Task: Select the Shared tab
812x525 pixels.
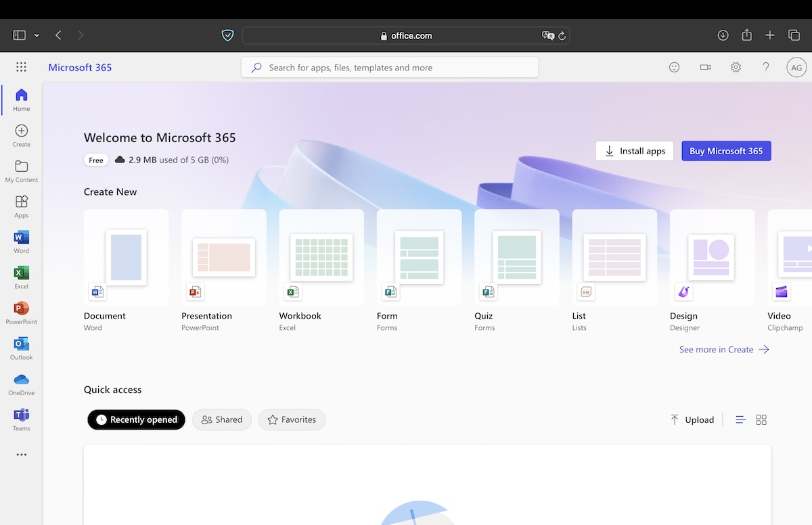Action: pos(222,419)
